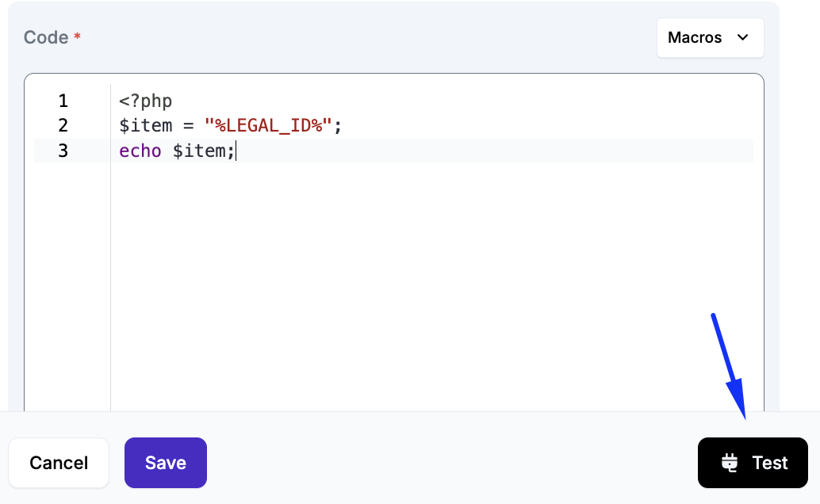Click the Macros label text

pyautogui.click(x=695, y=38)
